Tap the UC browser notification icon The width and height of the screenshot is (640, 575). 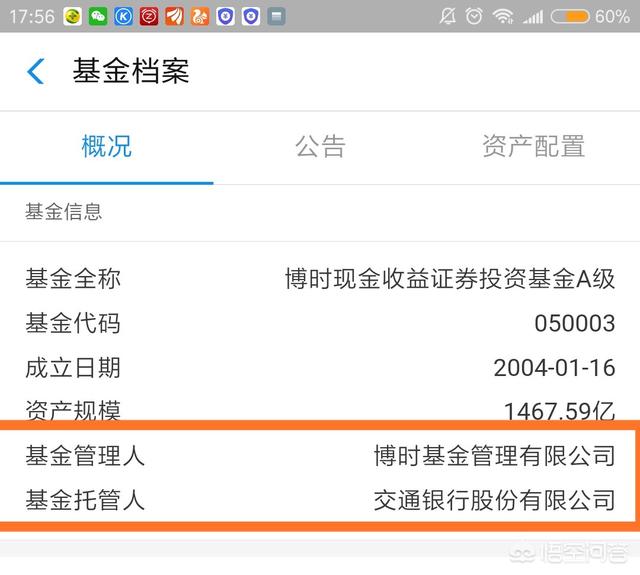point(200,16)
